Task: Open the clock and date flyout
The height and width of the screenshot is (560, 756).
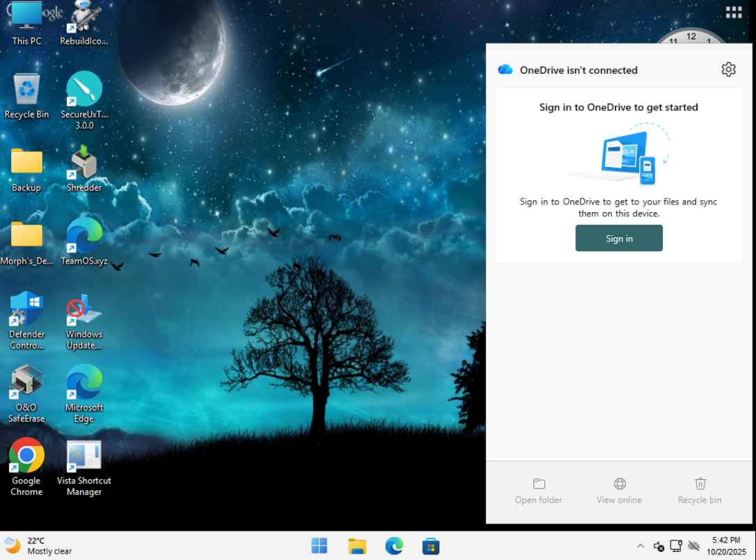Action: click(726, 546)
